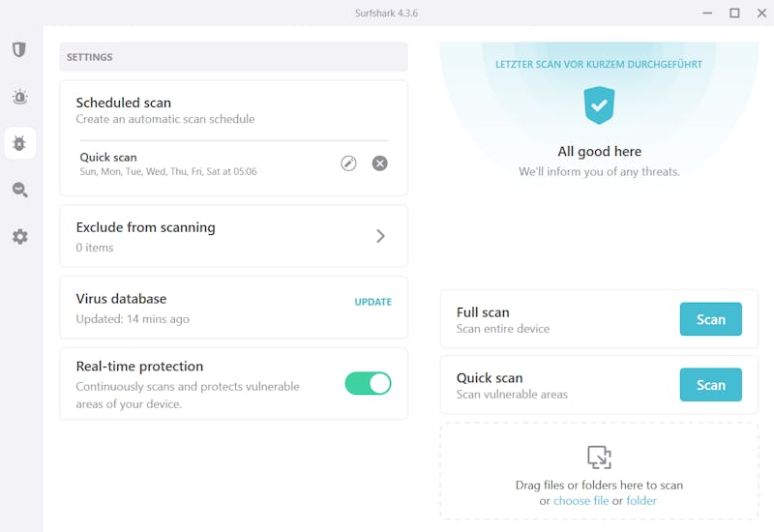
Task: Open the Alert siren section in sidebar
Action: 19,97
